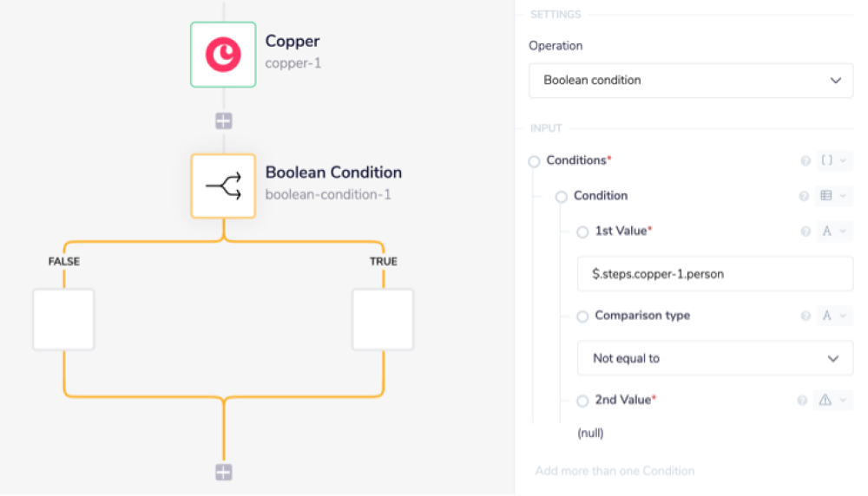Click the empty FALSE branch placeholder

63,319
